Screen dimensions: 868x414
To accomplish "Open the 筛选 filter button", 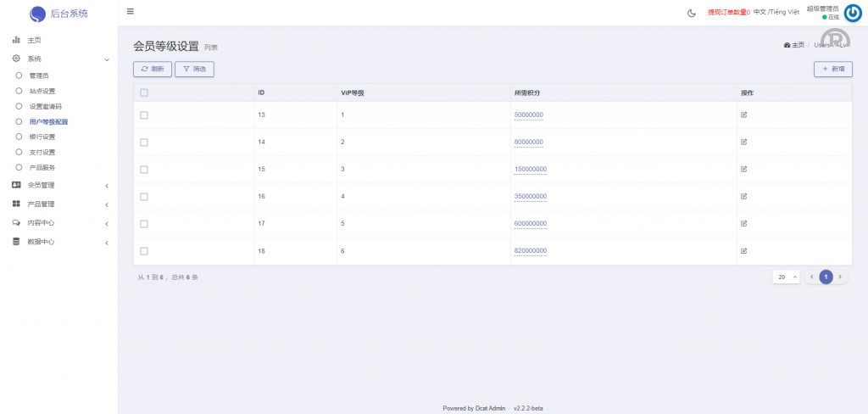I will [194, 69].
